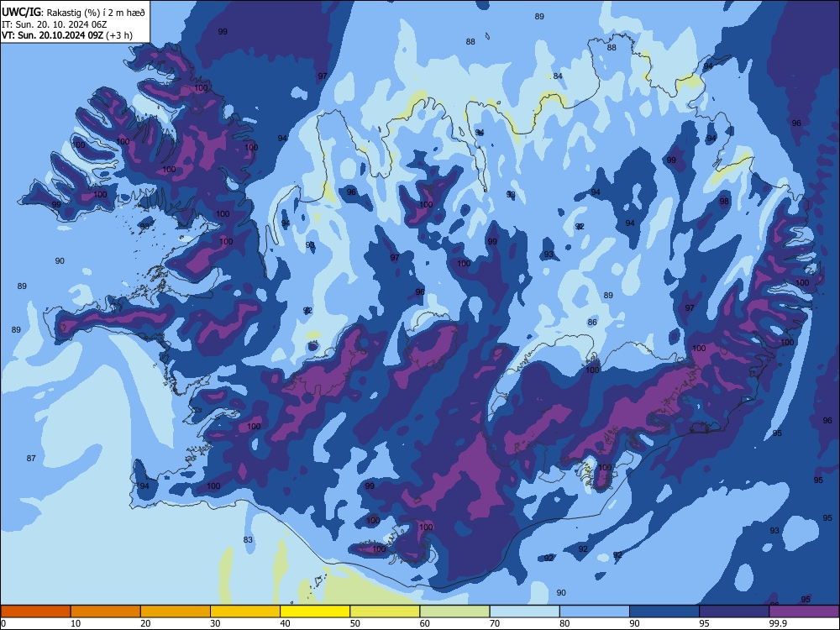Image resolution: width=840 pixels, height=630 pixels.
Task: Click the pale yellow 50–60 legend swatch
Action: pos(385,612)
